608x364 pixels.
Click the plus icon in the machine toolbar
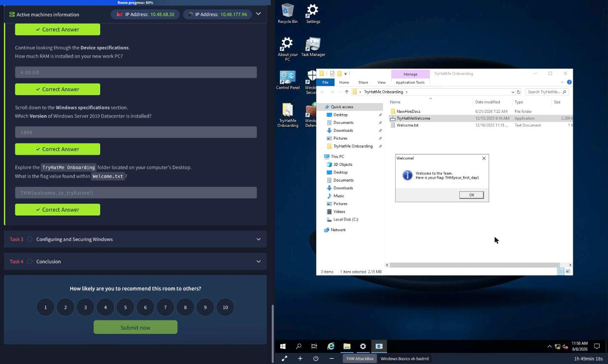(x=300, y=358)
